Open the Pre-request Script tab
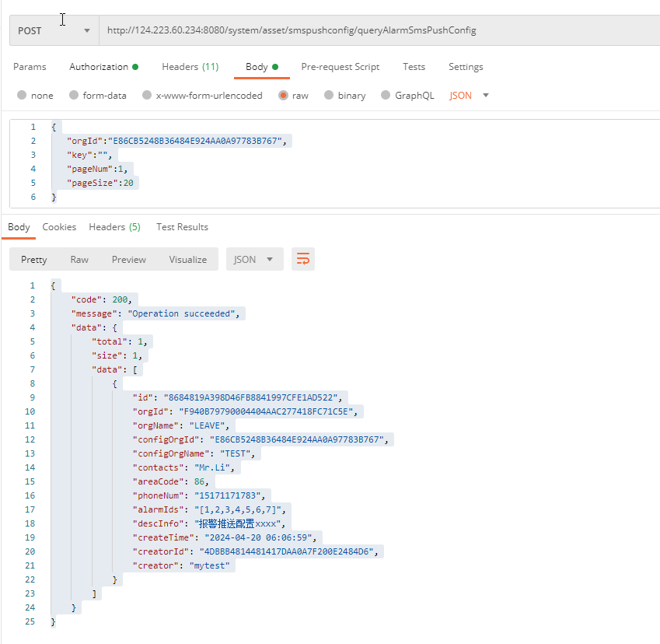Image resolution: width=660 pixels, height=644 pixels. coord(340,67)
